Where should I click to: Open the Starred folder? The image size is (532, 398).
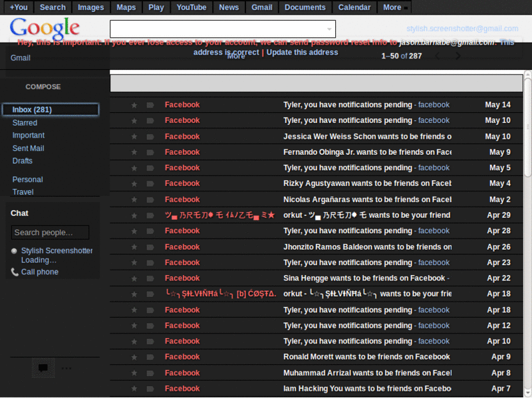click(x=25, y=123)
